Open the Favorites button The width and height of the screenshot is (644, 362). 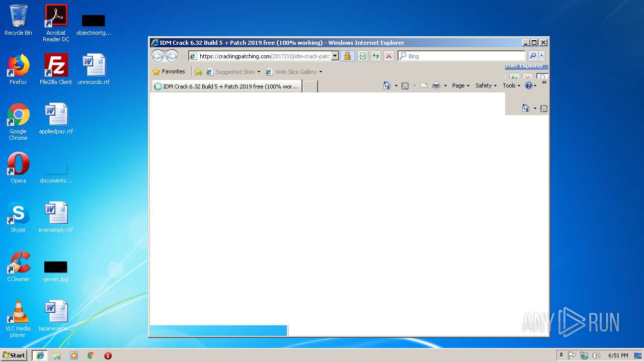tap(169, 72)
